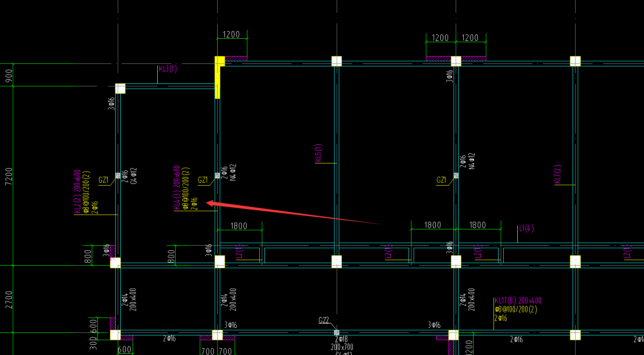This screenshot has height=355, width=644.
Task: Select 3Φ16 text below the twin 1200 dimensions
Action: click(449, 76)
